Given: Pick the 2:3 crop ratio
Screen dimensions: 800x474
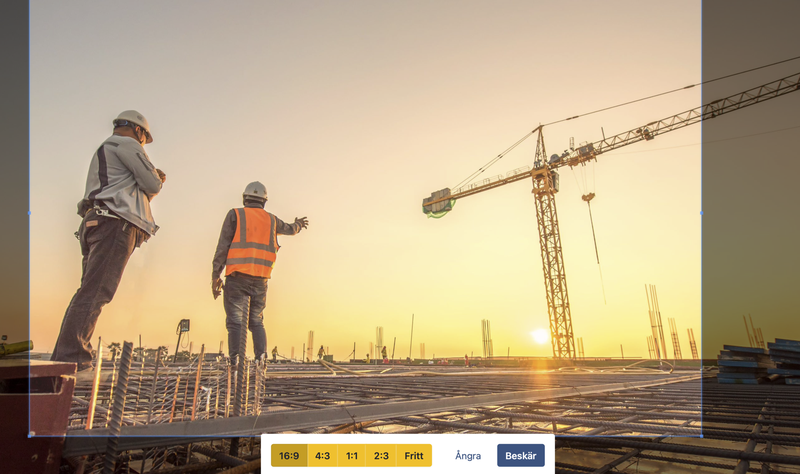Looking at the screenshot, I should (x=381, y=455).
